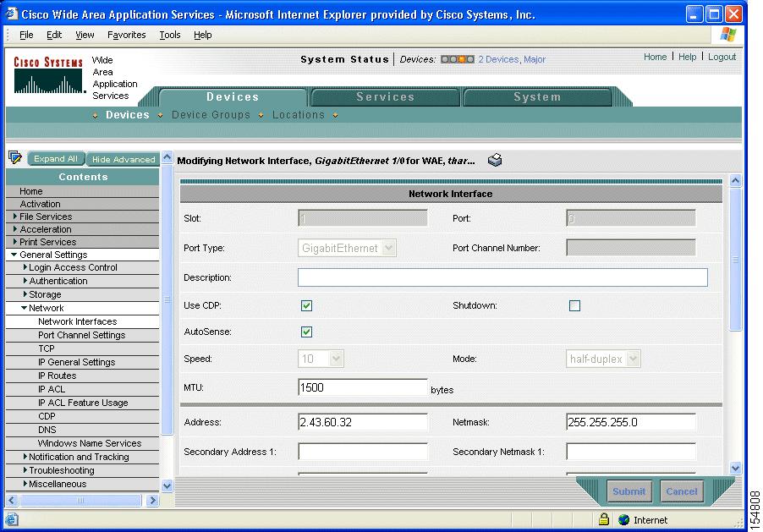
Task: Click the device status alarm lights indicator
Action: pyautogui.click(x=457, y=59)
